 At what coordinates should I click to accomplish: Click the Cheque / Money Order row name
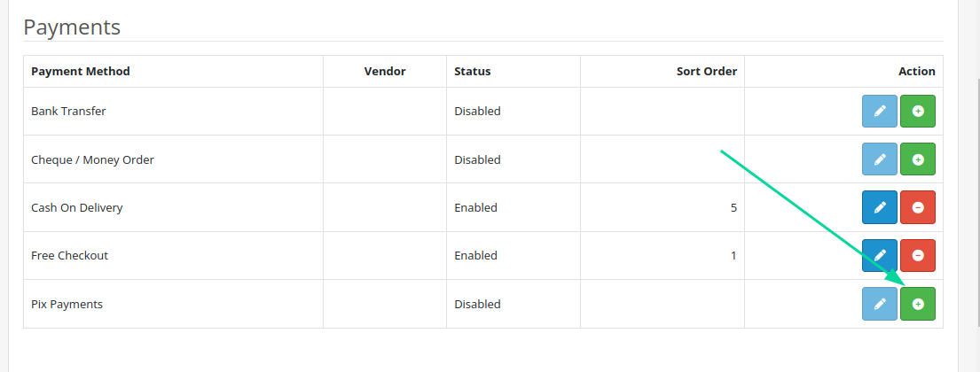(92, 159)
